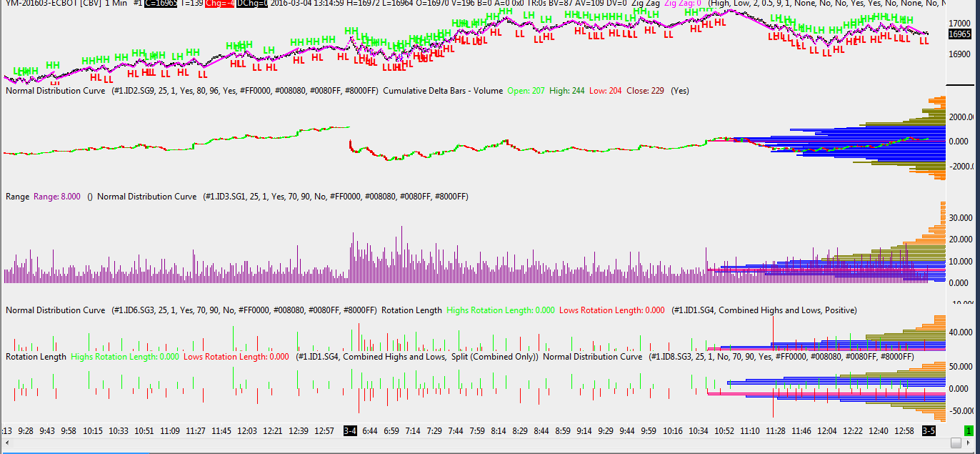Click the scrollbar left arrow at chart bottom
The image size is (980, 454).
tap(6, 444)
